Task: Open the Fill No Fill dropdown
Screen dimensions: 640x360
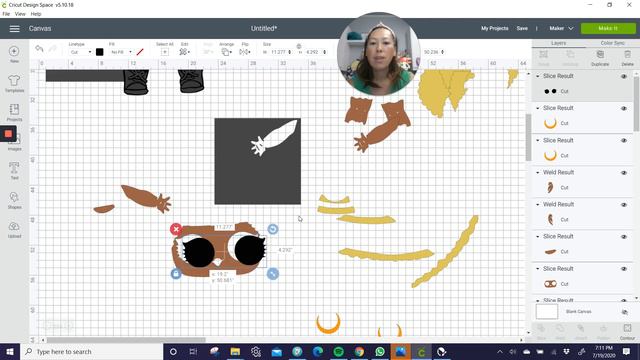Action: coord(121,52)
